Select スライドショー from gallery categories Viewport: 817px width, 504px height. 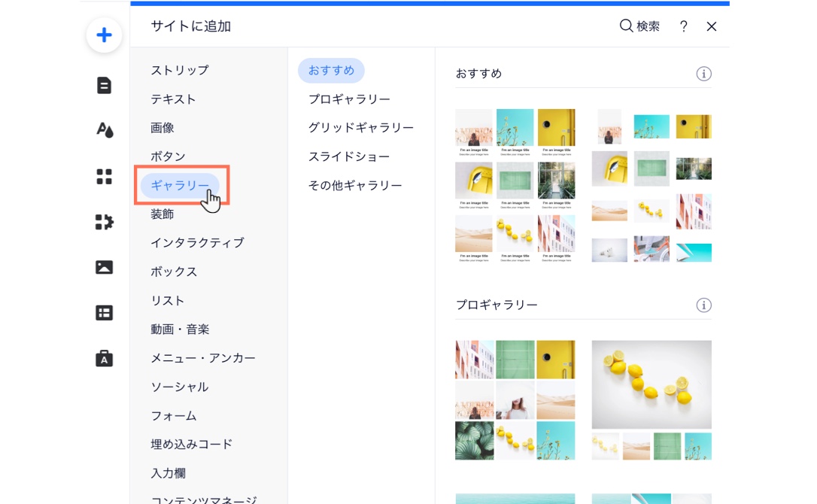tap(348, 156)
